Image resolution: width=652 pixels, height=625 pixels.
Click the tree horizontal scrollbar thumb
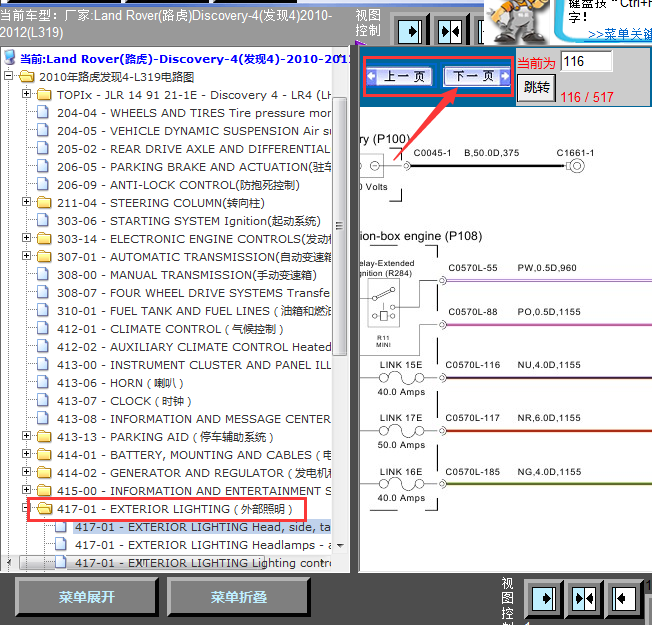coord(142,563)
